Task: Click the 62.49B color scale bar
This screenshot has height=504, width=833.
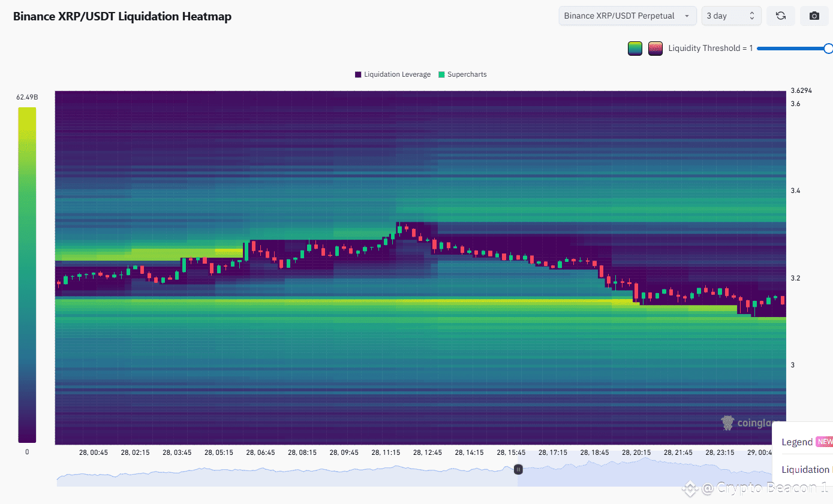Action: (x=27, y=275)
